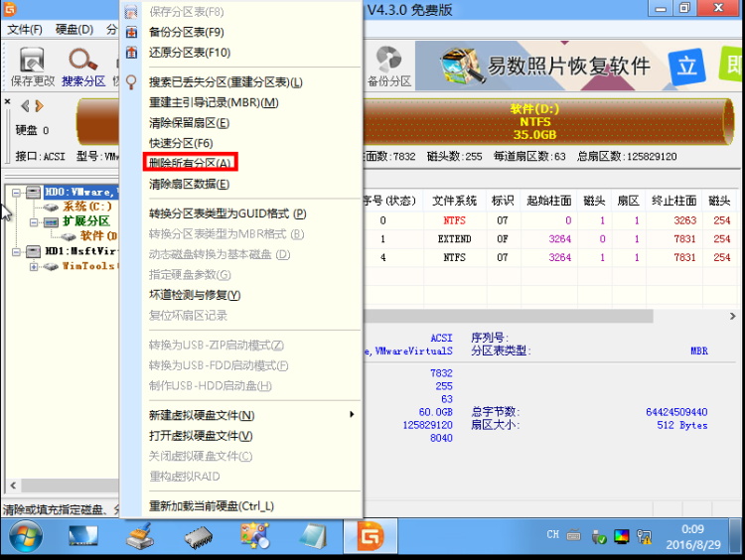Collapse the HD1 MsftVir disk node
The width and height of the screenshot is (745, 560).
16,251
